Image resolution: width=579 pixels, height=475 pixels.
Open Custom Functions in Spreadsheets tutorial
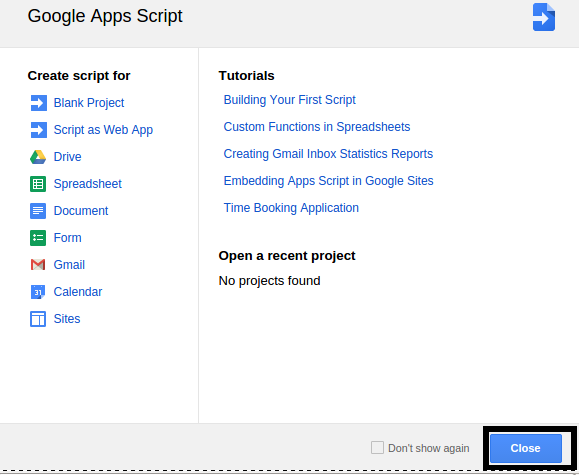(x=317, y=127)
